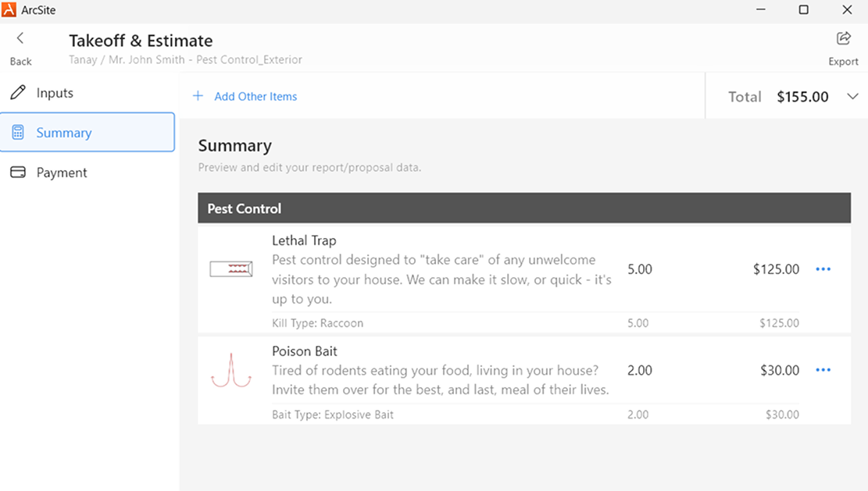Expand the Total price chevron

coord(852,96)
